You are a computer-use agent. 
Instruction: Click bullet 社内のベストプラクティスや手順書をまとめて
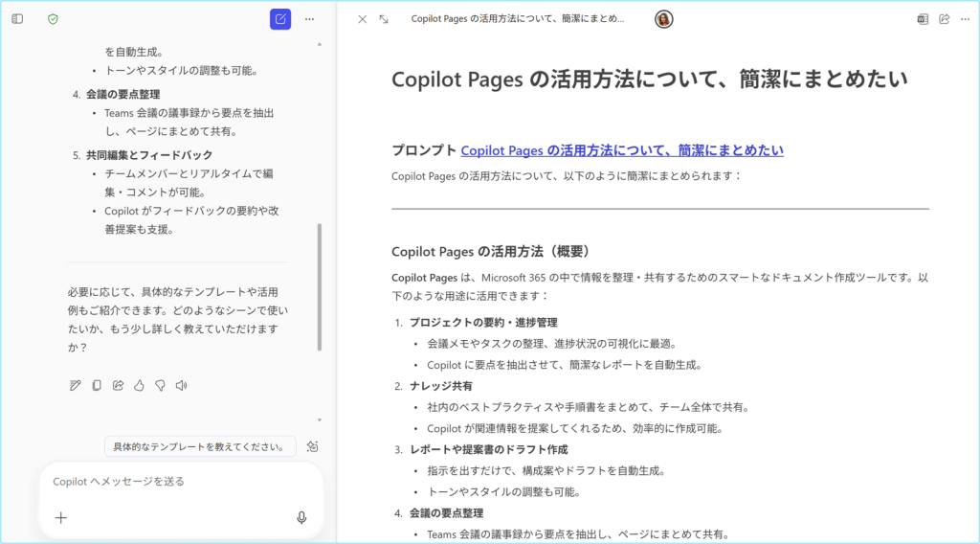(589, 408)
